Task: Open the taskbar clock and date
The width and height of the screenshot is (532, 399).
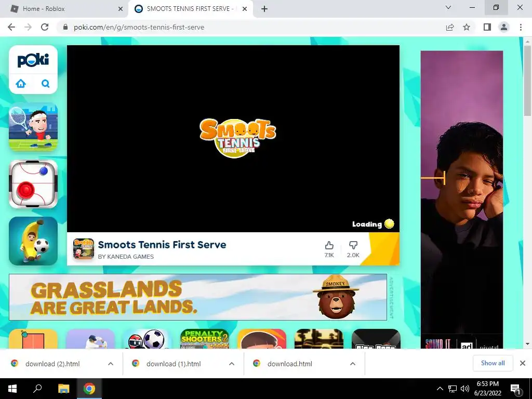Action: click(x=487, y=389)
